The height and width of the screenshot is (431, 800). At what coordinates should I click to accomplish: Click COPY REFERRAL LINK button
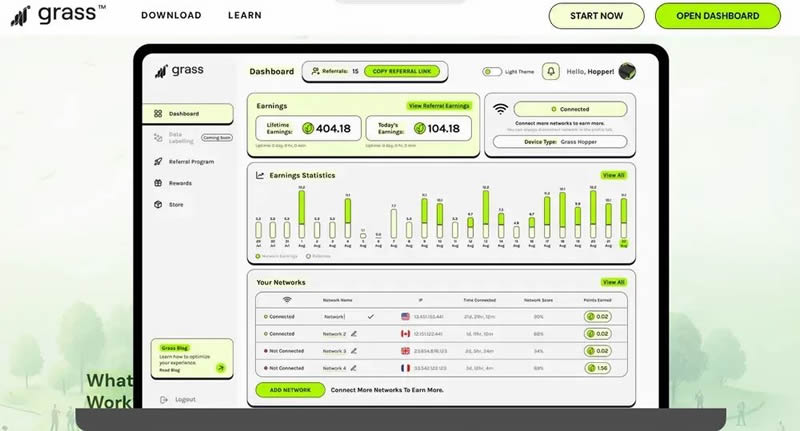coord(402,71)
